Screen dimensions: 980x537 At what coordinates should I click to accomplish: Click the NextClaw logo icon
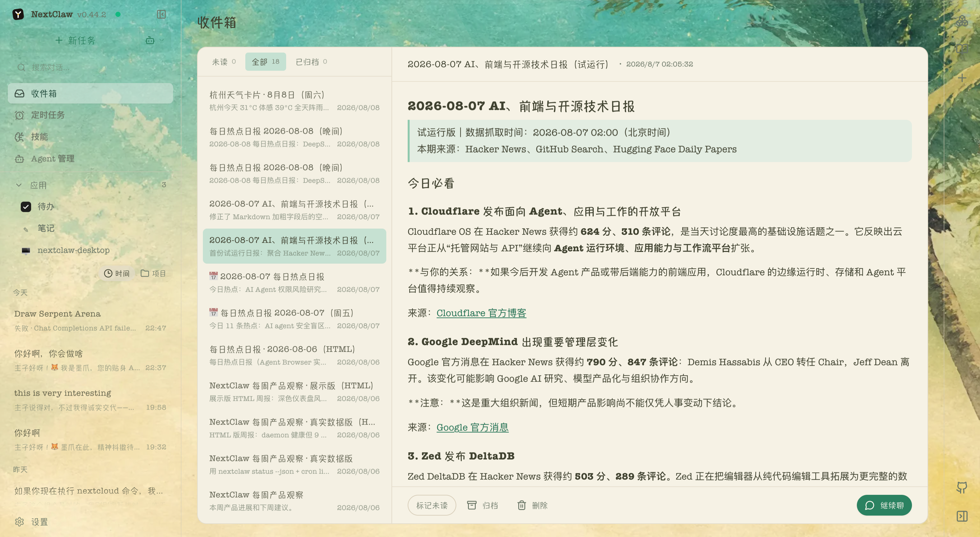(18, 15)
